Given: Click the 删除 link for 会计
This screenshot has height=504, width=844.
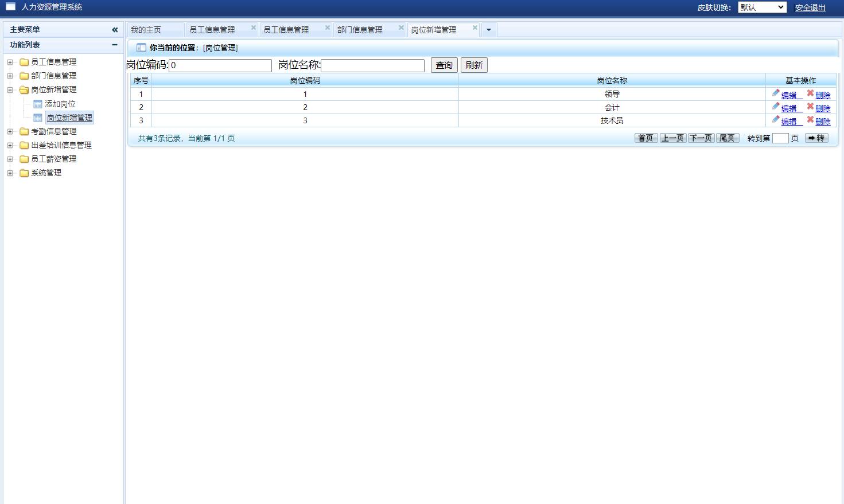Looking at the screenshot, I should point(823,108).
